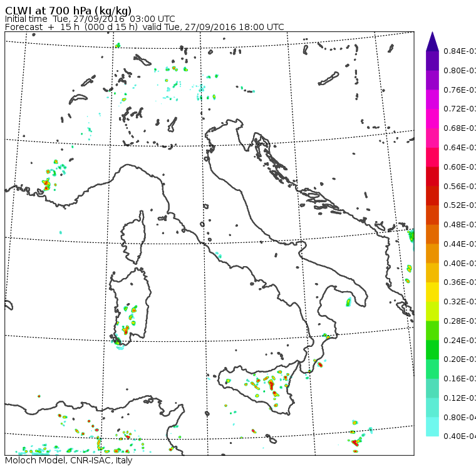Click the lowest 0.40E-04 legend value
The width and height of the screenshot is (476, 469).
[x=460, y=436]
